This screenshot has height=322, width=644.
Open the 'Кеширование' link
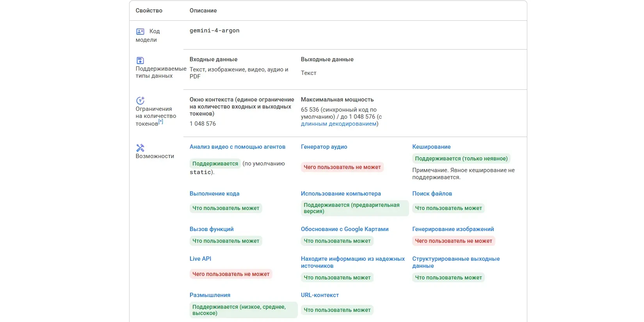pyautogui.click(x=431, y=147)
